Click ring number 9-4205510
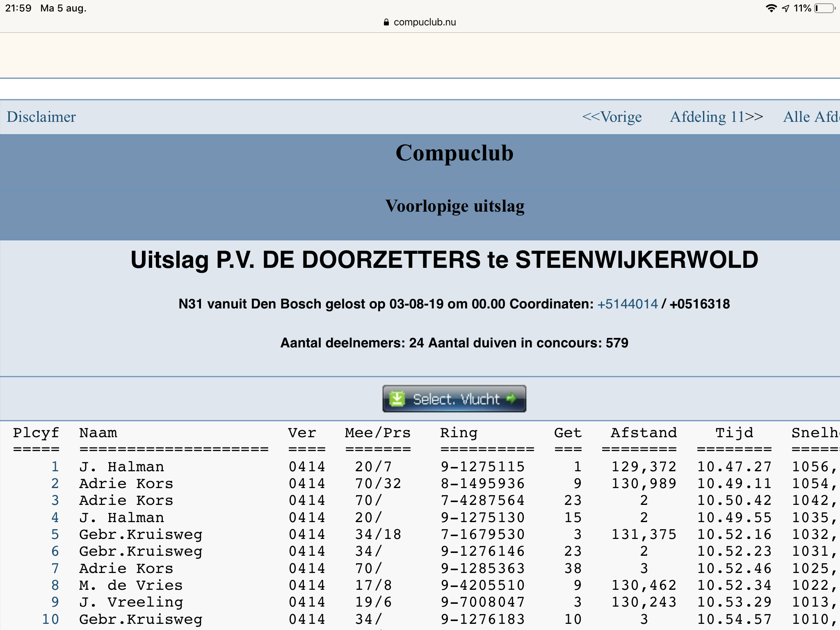Viewport: 840px width, 630px height. click(483, 585)
